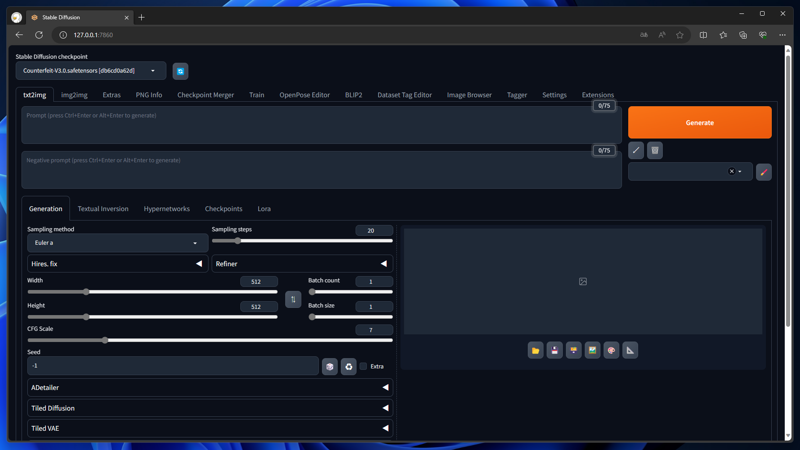Click the orange Generate button
The height and width of the screenshot is (450, 800).
(x=699, y=122)
